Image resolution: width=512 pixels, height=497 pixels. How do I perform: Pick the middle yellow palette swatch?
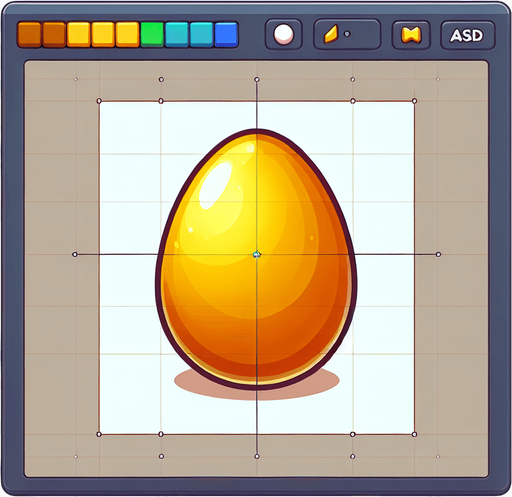pos(103,34)
